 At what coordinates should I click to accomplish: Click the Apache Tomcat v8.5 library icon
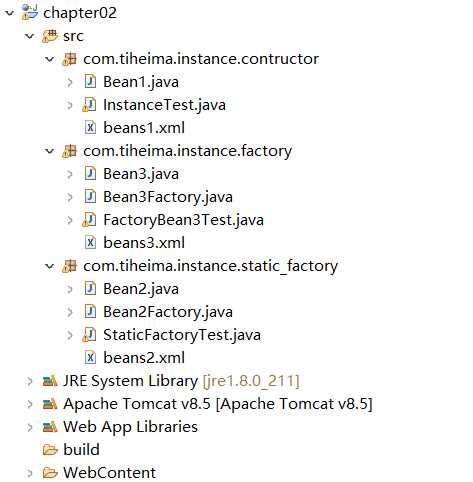(50, 404)
